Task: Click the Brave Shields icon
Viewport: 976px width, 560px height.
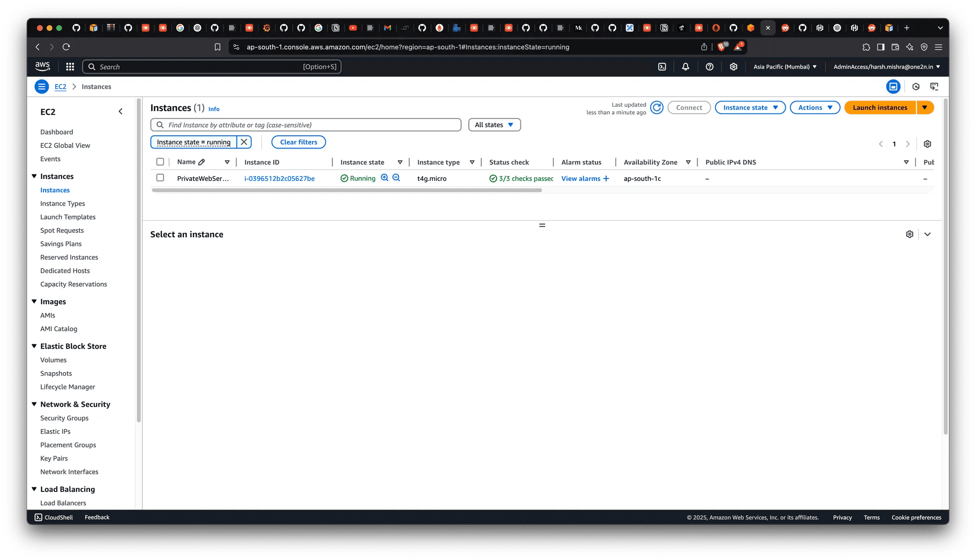Action: (x=722, y=47)
